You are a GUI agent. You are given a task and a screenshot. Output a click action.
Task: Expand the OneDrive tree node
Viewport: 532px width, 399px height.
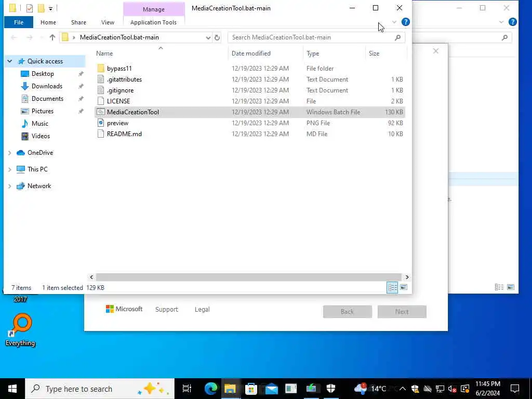(10, 153)
